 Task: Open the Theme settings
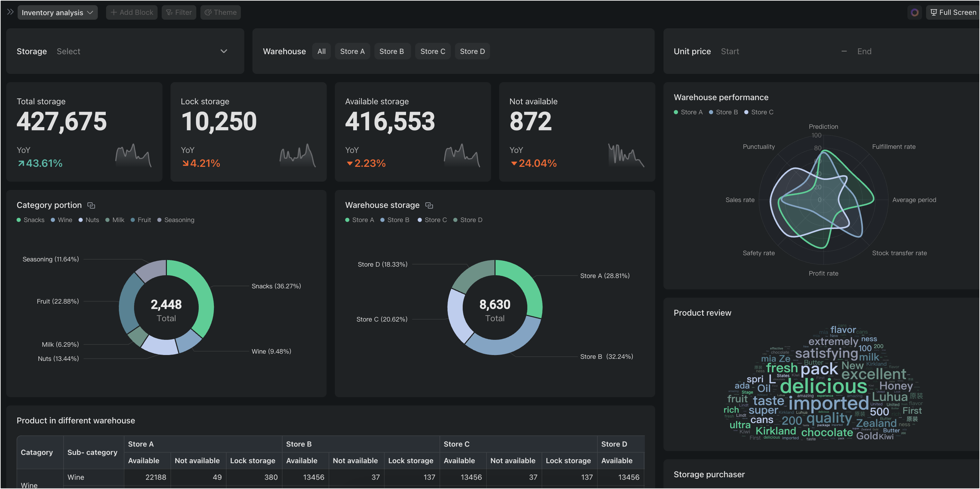point(221,12)
